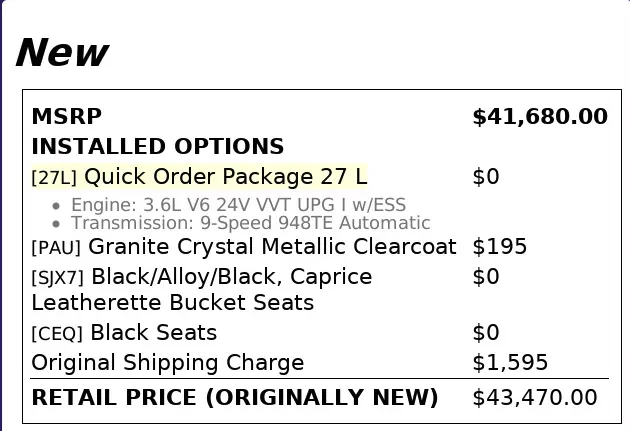Click the $43,470.00 retail price total
Screen dimensions: 630x431
(534, 398)
